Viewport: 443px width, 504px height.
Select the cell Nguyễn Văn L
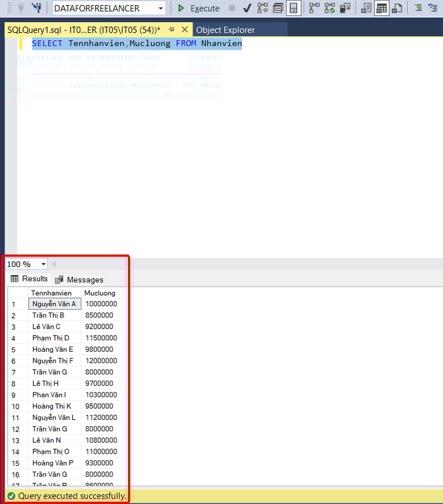click(54, 418)
